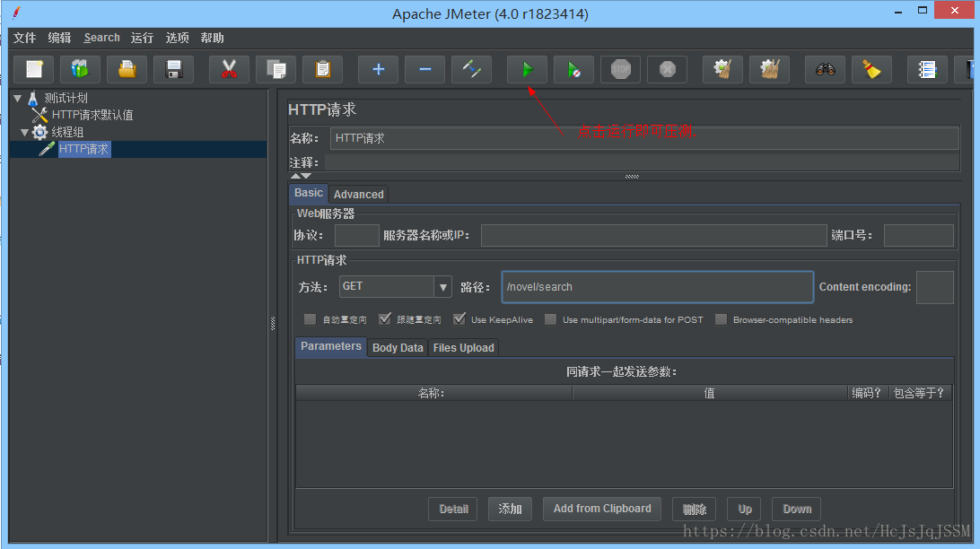Toggle the Use KeepAlive checkbox

(x=459, y=319)
